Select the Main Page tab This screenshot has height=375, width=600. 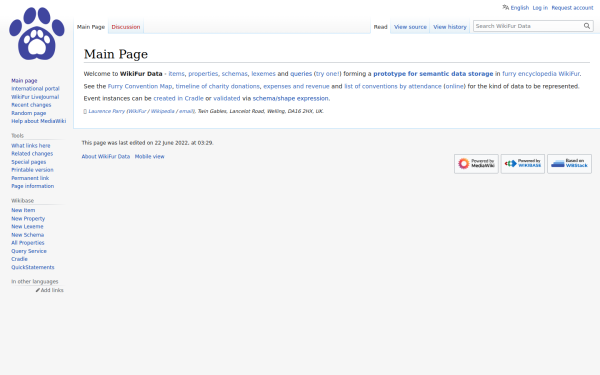click(91, 27)
